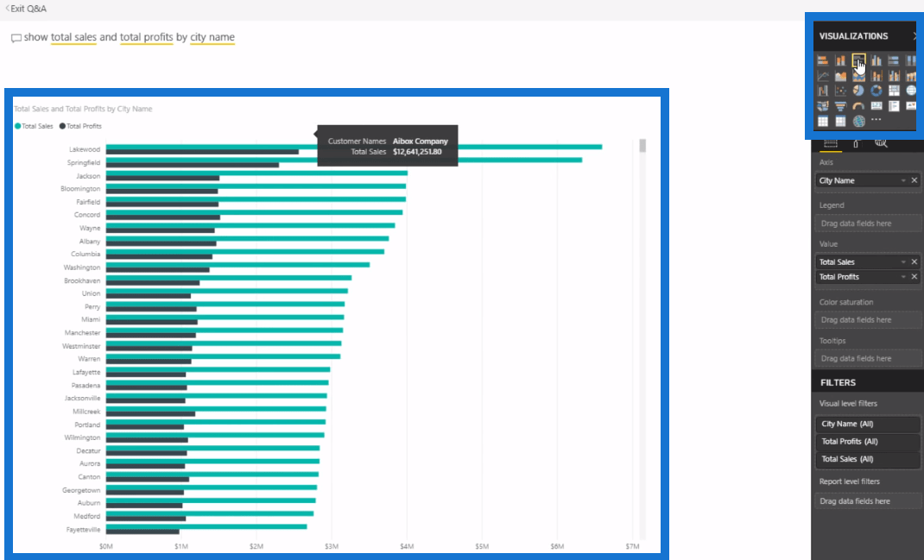
Task: Pick the Area chart visualization
Action: coord(840,76)
